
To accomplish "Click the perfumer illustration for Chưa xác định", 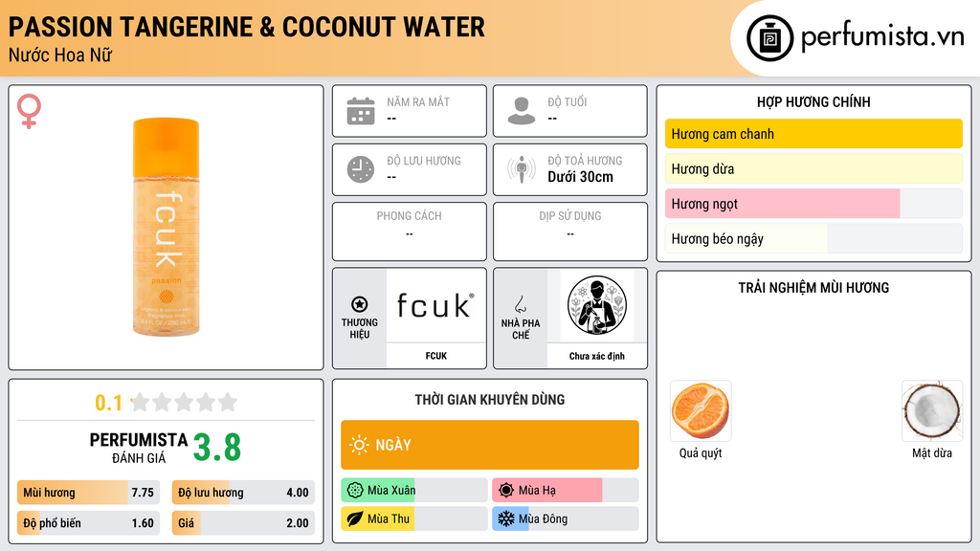I will click(597, 305).
